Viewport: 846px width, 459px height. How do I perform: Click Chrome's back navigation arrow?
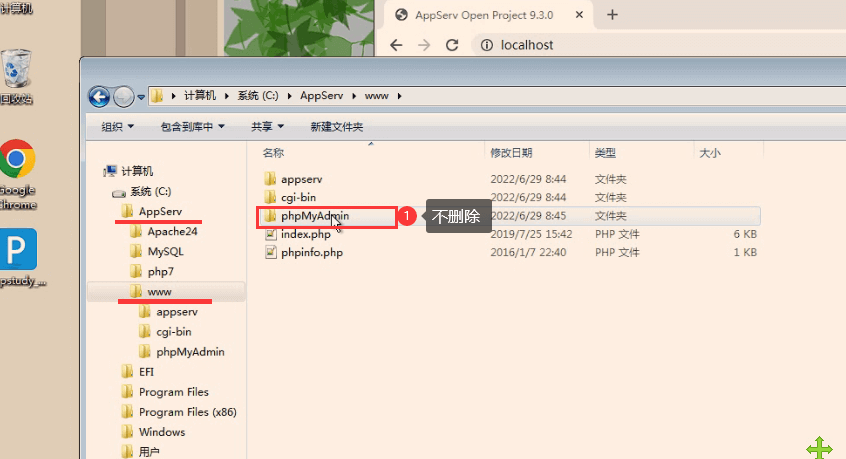tap(396, 45)
